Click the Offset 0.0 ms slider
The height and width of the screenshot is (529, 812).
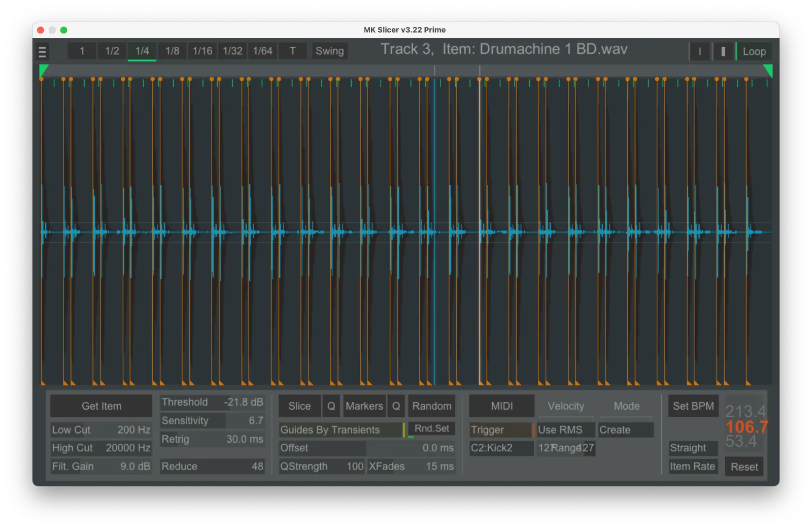(367, 448)
